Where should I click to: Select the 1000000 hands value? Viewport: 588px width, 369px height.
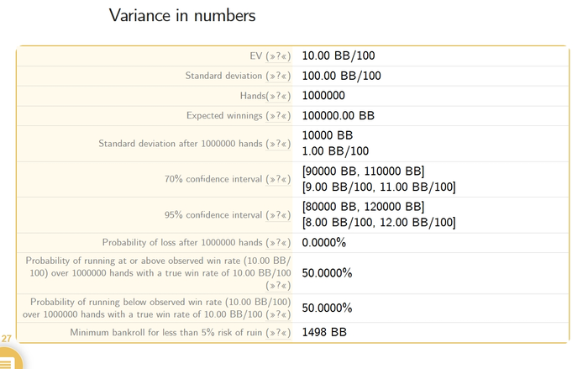pyautogui.click(x=323, y=96)
